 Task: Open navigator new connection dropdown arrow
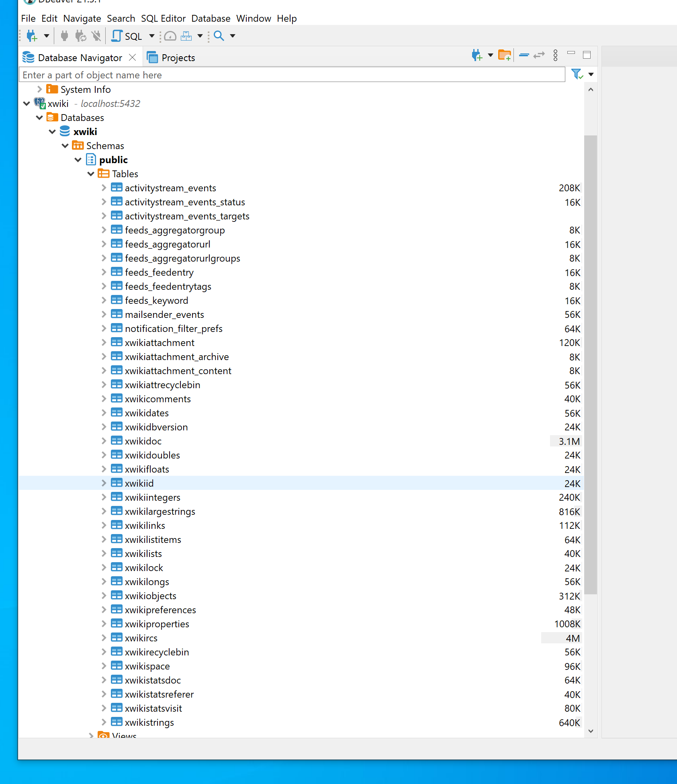click(491, 55)
